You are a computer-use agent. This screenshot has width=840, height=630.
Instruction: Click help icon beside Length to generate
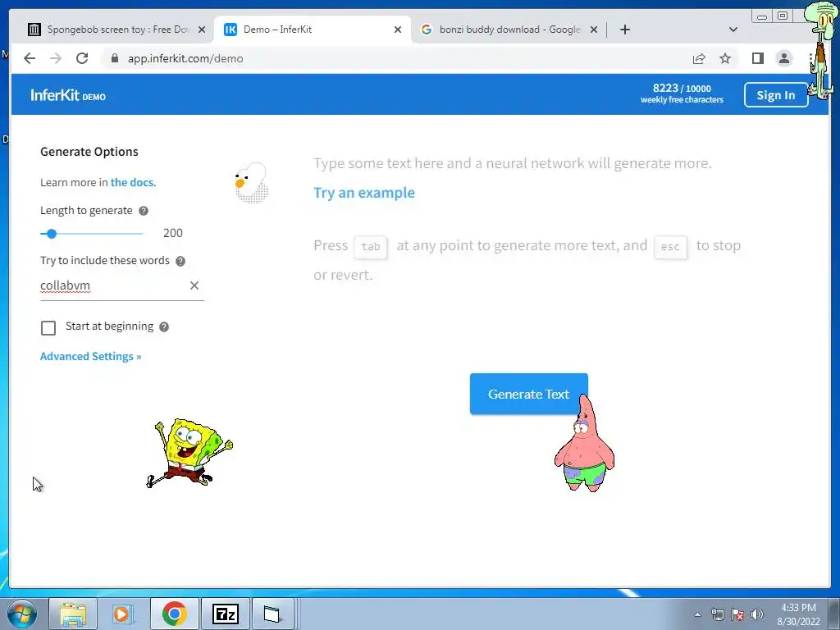pyautogui.click(x=144, y=211)
